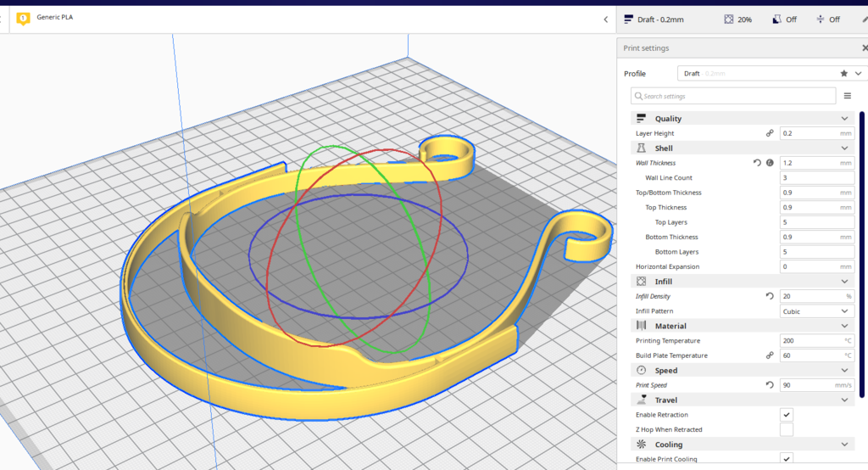Reset Wall Thickness with the revert arrow
The image size is (868, 470).
point(757,163)
